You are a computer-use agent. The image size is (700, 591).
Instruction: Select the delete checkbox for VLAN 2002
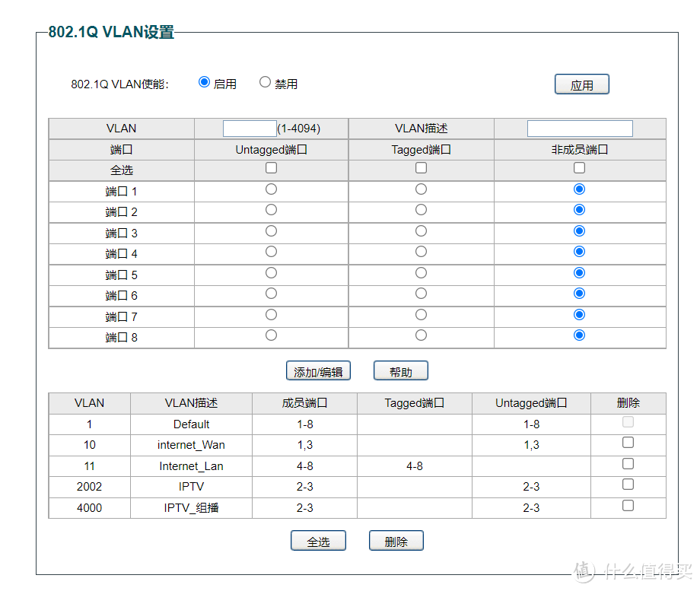click(x=628, y=484)
